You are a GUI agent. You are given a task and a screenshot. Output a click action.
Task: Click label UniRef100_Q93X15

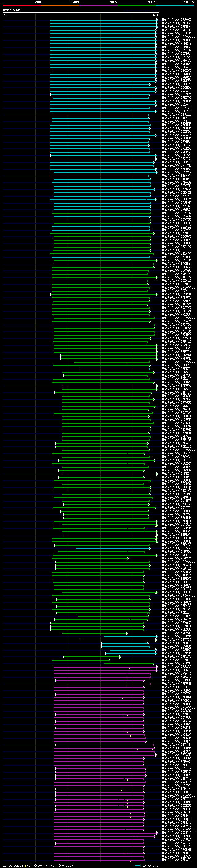click(x=177, y=135)
